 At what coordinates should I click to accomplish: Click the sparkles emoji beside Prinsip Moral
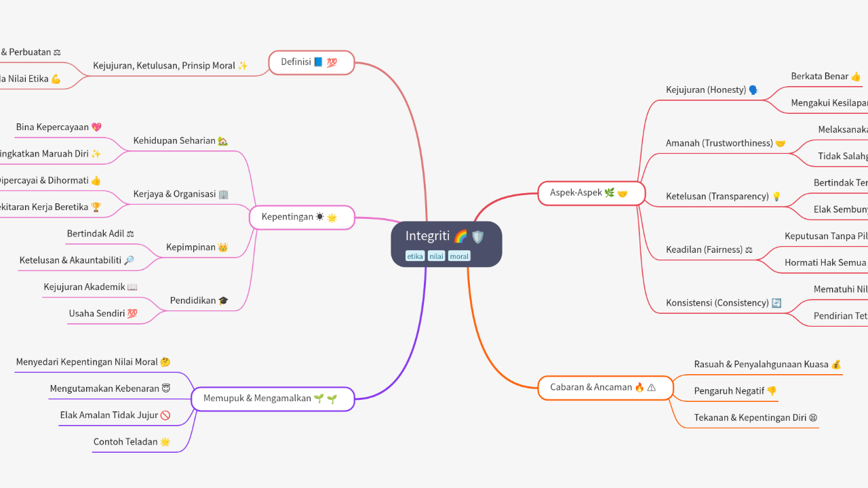pyautogui.click(x=243, y=66)
